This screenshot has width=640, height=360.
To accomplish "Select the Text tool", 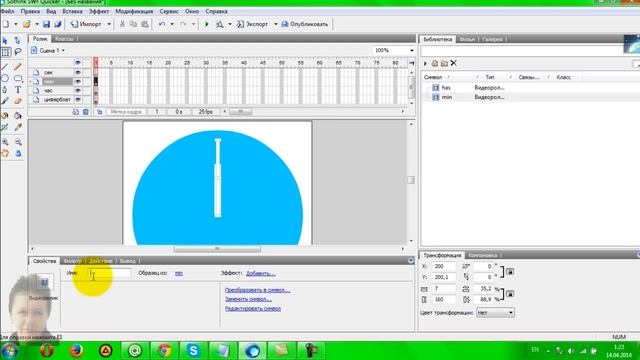I will coord(18,89).
